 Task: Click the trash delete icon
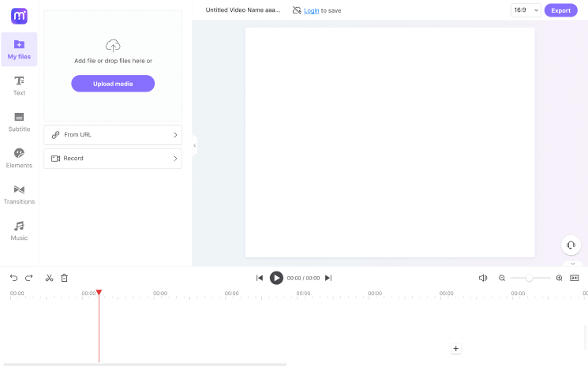[65, 278]
